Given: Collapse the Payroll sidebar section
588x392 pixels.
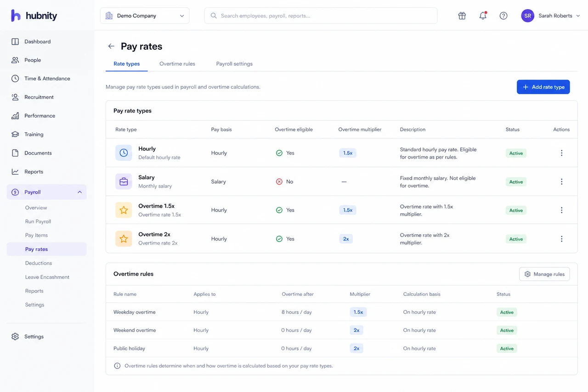Looking at the screenshot, I should (x=79, y=192).
